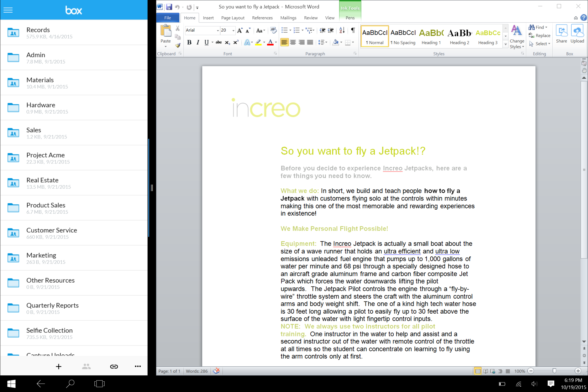
Task: Select the Format Painter brush icon
Action: (x=178, y=45)
